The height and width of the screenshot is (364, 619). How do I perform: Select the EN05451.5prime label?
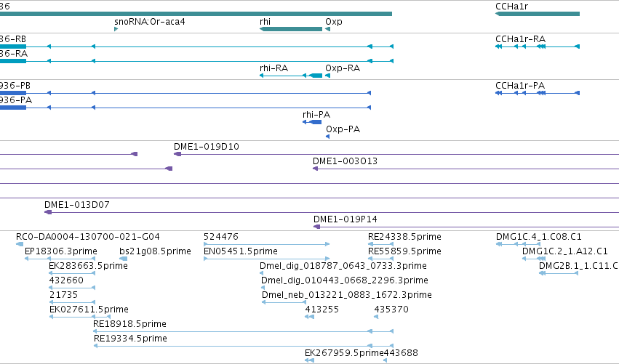(x=241, y=251)
